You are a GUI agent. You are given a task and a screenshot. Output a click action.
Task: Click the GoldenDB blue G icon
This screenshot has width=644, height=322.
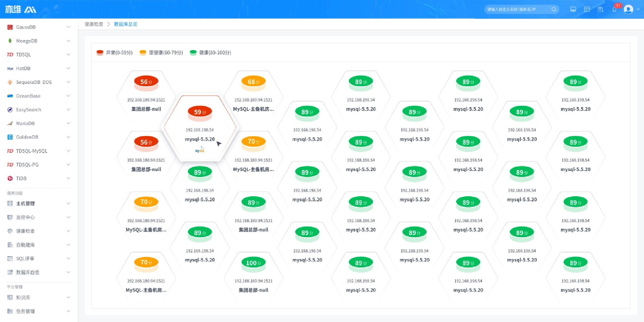point(10,137)
